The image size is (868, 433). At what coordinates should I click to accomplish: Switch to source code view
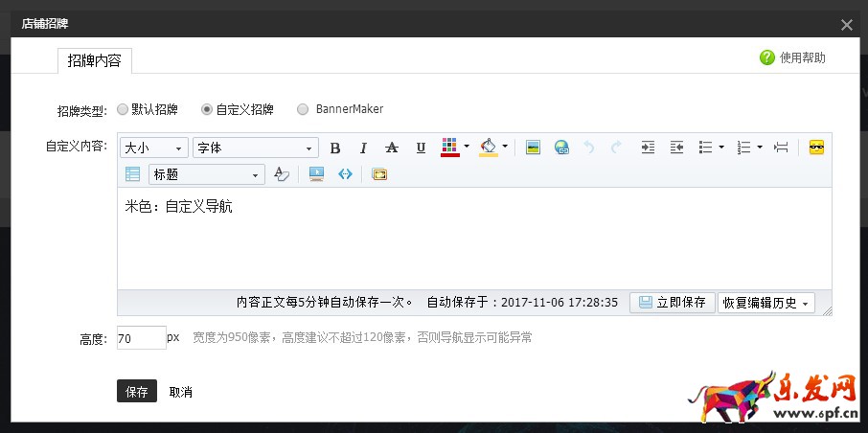(x=346, y=174)
